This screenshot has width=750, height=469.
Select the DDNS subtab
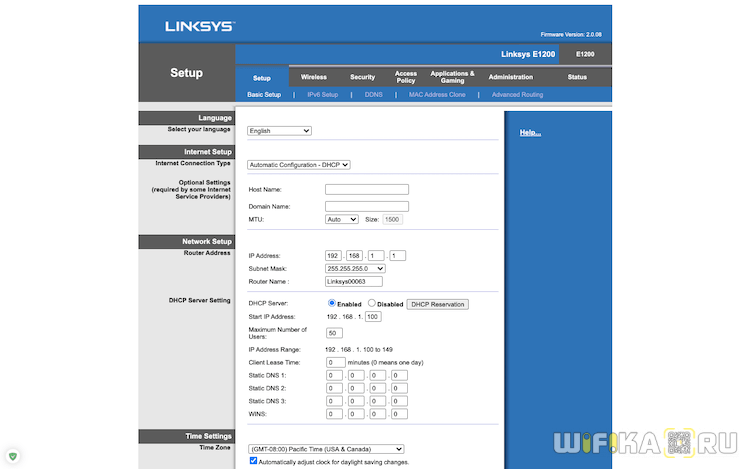pos(374,95)
